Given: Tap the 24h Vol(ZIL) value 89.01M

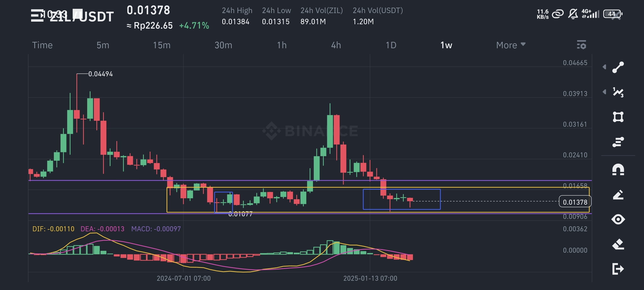Looking at the screenshot, I should tap(313, 22).
